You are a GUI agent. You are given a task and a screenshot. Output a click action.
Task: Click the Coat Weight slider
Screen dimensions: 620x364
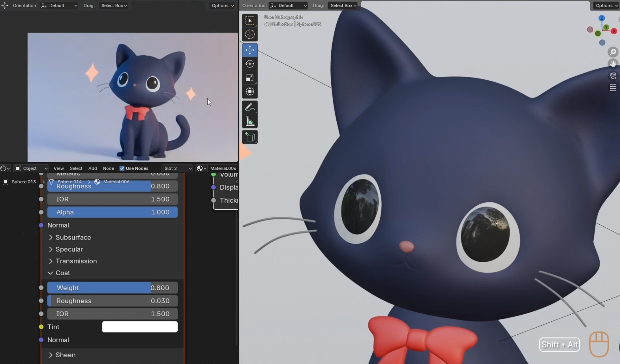pyautogui.click(x=113, y=288)
